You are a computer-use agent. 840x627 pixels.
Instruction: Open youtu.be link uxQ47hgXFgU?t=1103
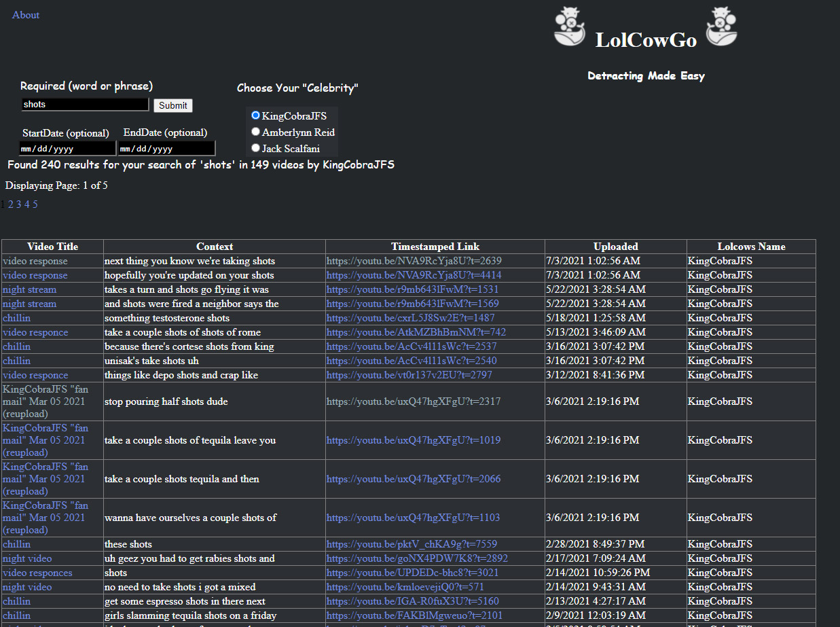tap(414, 518)
